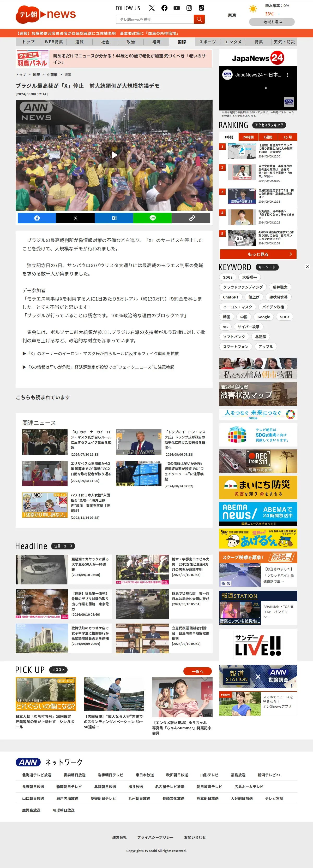Open headline 福島第一原発2号機 デブリ story
This screenshot has height=868, width=313.
pyautogui.click(x=64, y=604)
